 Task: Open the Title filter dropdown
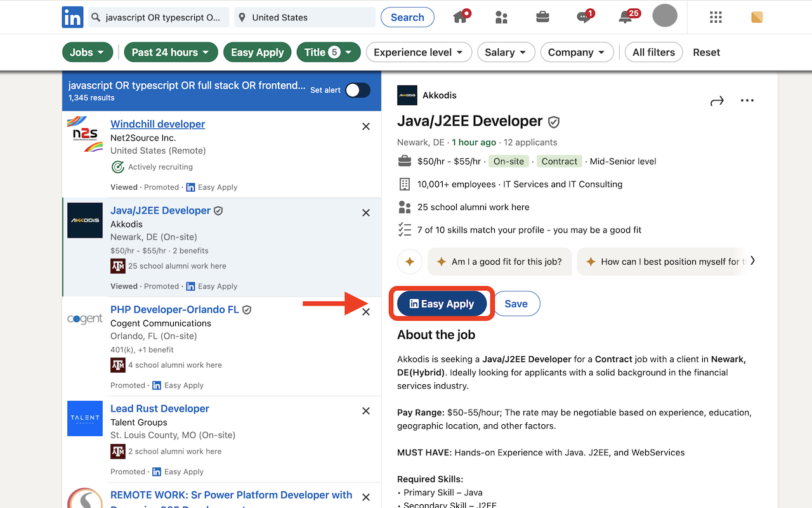(x=328, y=52)
